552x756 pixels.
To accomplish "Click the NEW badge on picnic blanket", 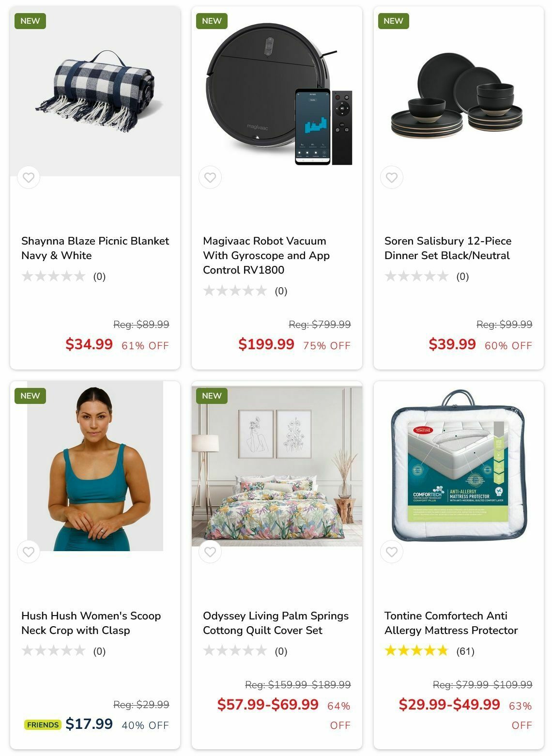I will [x=30, y=21].
